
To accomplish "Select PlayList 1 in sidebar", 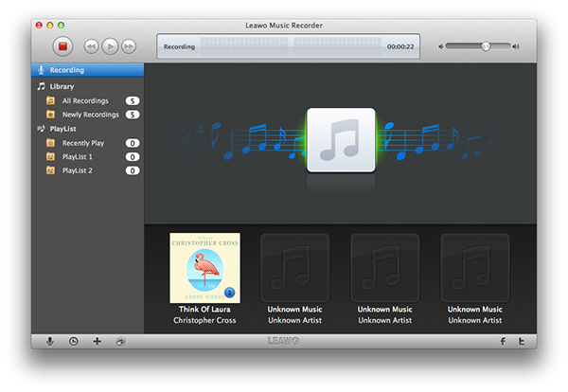I will 77,156.
